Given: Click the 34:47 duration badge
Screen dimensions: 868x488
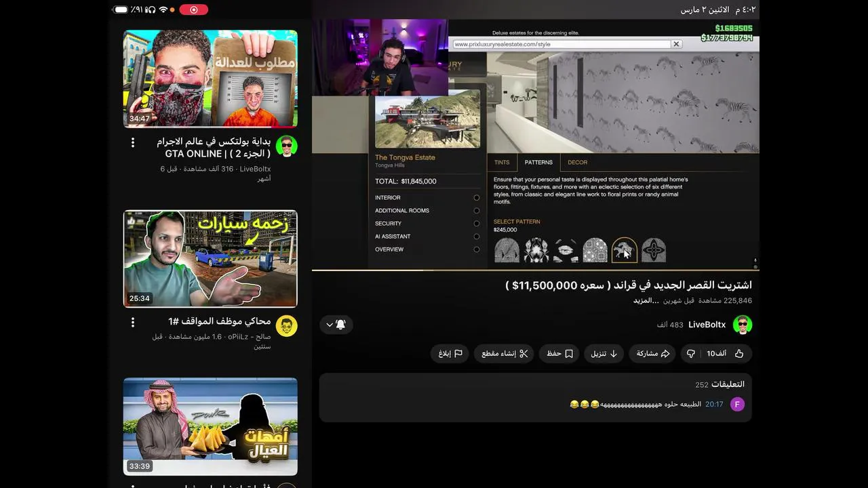Looking at the screenshot, I should click(139, 119).
